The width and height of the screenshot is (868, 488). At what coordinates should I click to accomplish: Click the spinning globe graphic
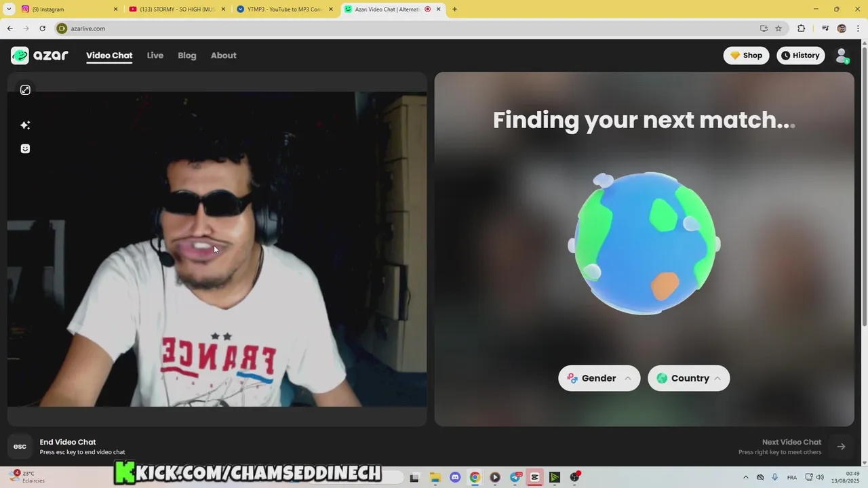pos(644,243)
